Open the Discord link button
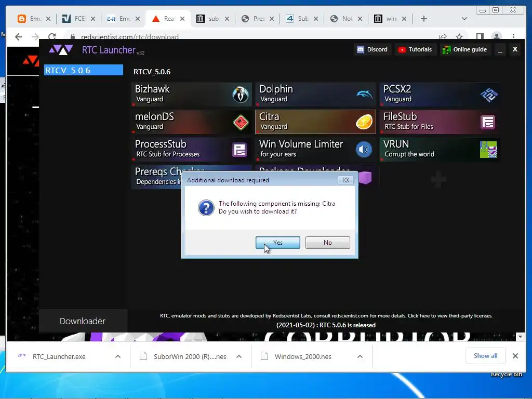The width and height of the screenshot is (532, 399). [x=372, y=49]
